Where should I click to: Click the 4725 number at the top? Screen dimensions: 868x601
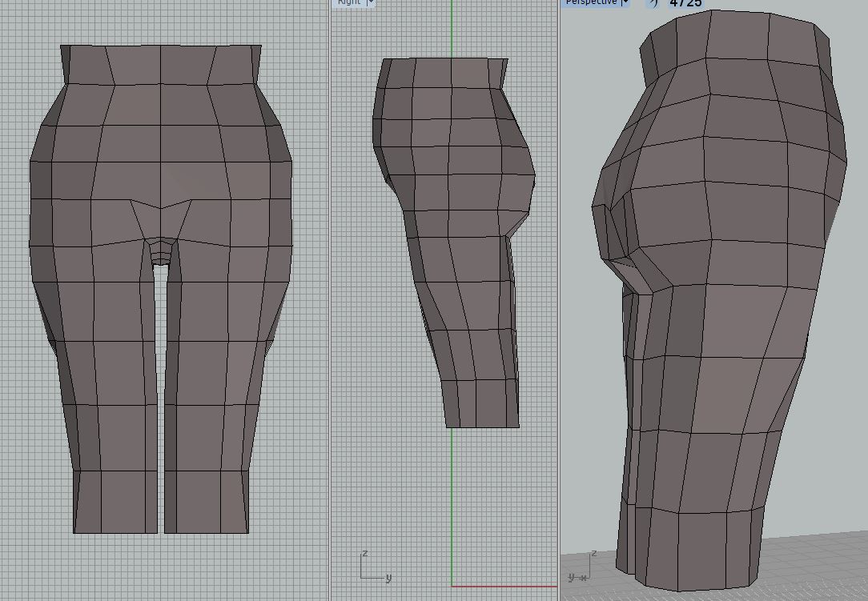tap(685, 3)
